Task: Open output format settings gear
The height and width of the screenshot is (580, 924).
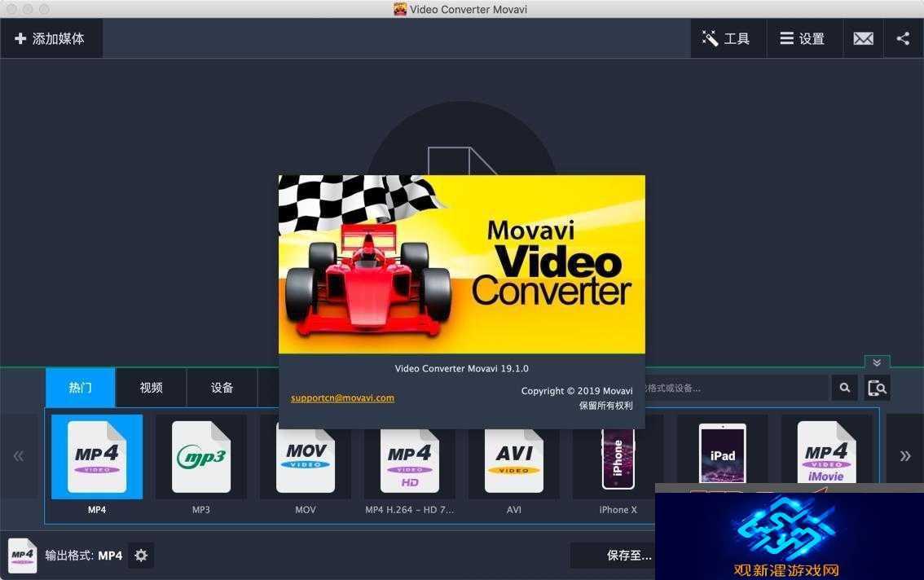Action: click(141, 556)
